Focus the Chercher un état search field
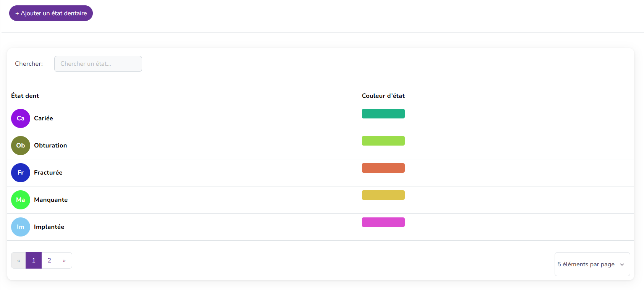 click(x=98, y=64)
